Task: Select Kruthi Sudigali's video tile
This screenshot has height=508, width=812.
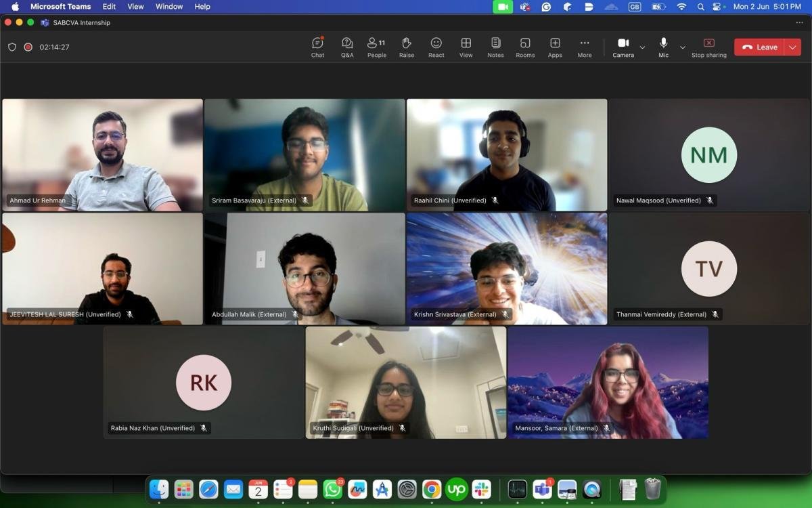Action: 405,383
